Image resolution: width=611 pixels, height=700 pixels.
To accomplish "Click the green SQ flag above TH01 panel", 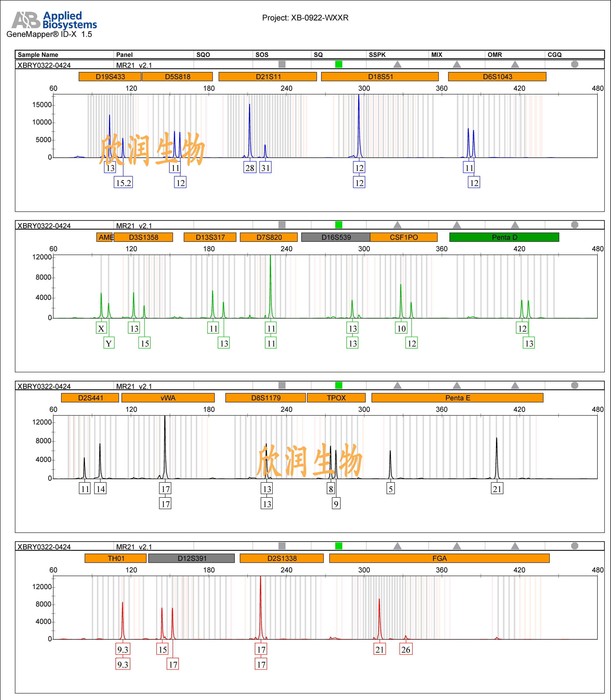I will [339, 546].
